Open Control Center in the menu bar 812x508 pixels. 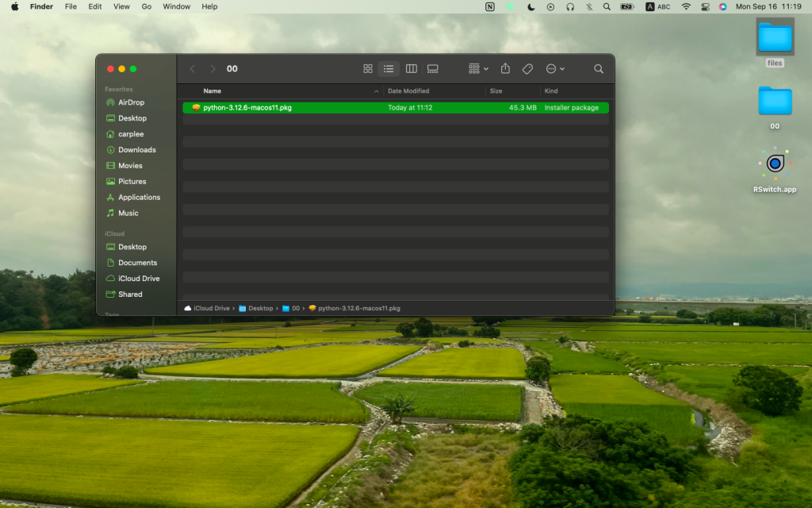pyautogui.click(x=705, y=6)
